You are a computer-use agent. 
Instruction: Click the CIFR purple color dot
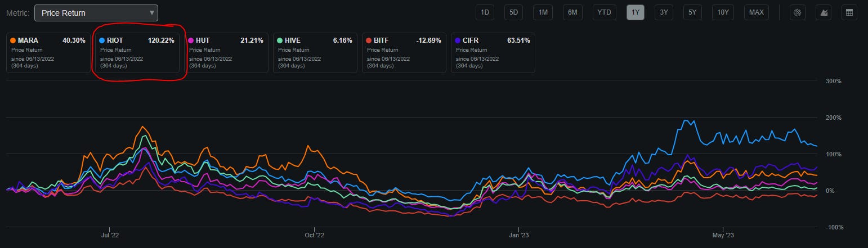tap(458, 41)
